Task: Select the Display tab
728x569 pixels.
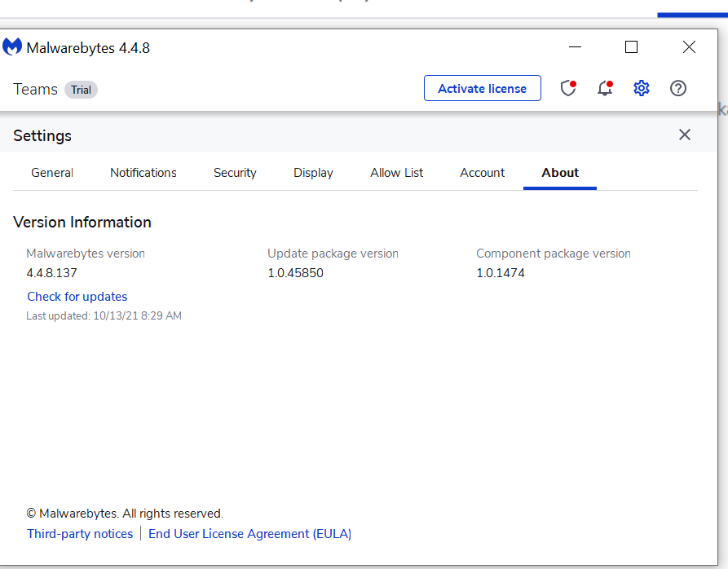Action: (313, 173)
